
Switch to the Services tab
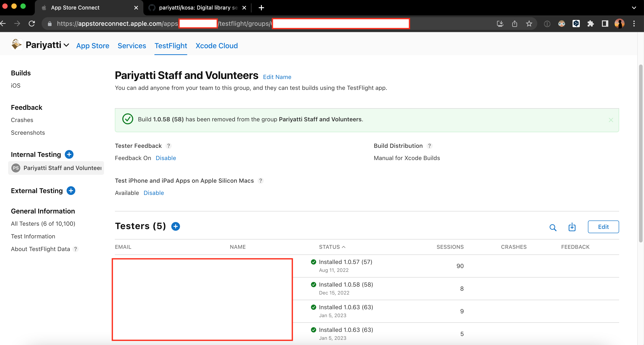(x=132, y=46)
